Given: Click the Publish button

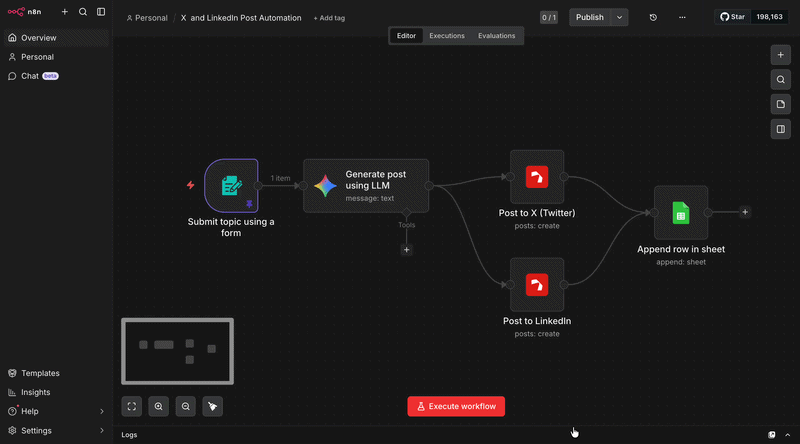Looking at the screenshot, I should click(x=590, y=17).
